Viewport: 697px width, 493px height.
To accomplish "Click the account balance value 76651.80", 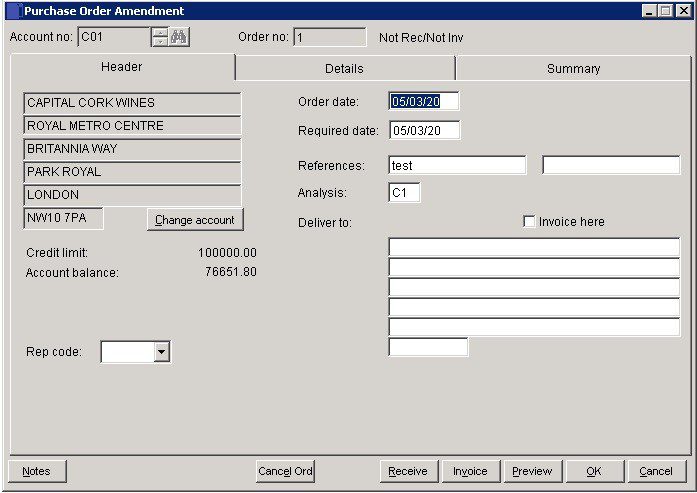I will [231, 272].
